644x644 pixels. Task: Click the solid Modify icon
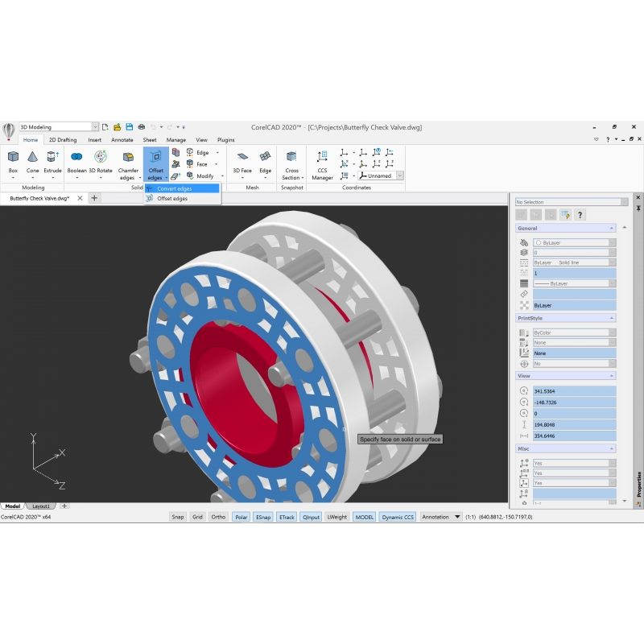pyautogui.click(x=190, y=175)
